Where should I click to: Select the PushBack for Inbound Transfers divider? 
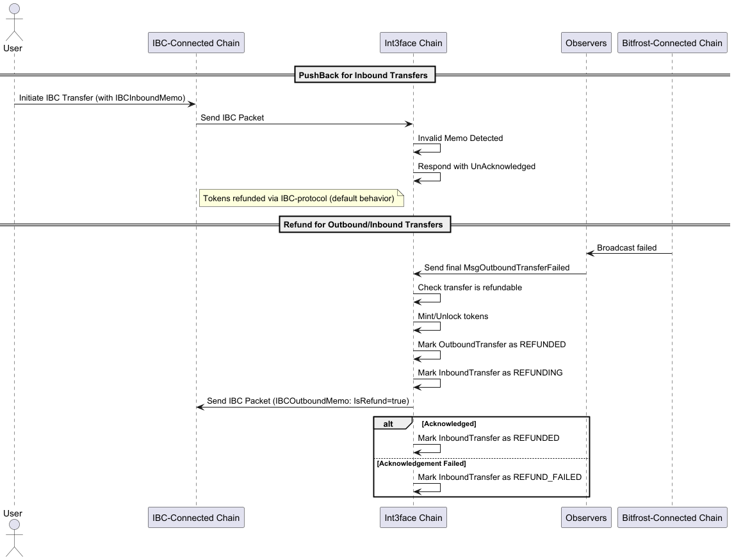(x=364, y=74)
